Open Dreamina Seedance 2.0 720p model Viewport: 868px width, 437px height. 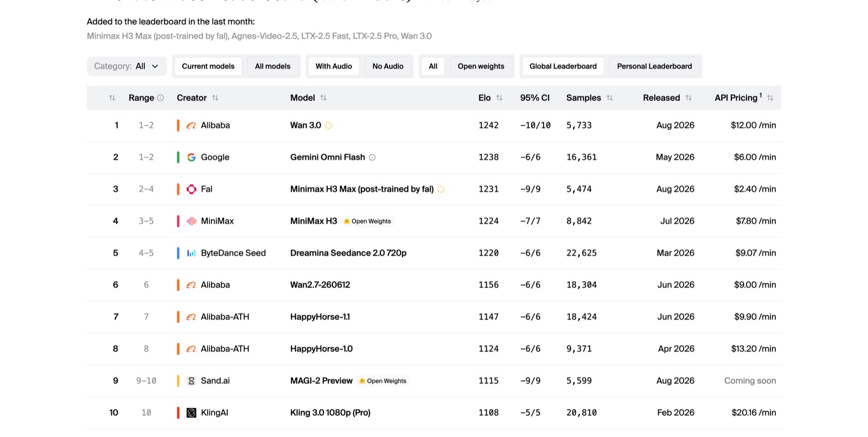(x=348, y=253)
